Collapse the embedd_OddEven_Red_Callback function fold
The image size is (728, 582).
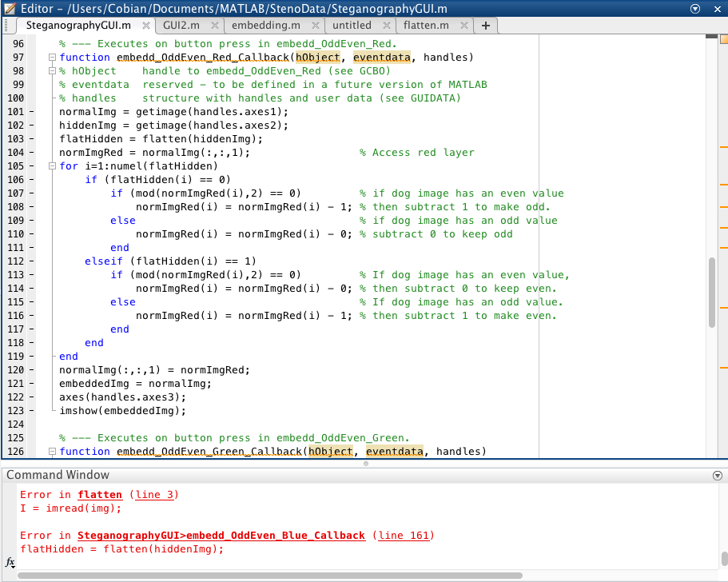[x=51, y=57]
